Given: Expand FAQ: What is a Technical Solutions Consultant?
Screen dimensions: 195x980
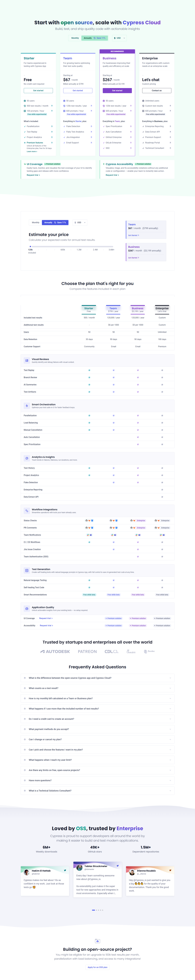Looking at the screenshot, I should click(x=97, y=791).
